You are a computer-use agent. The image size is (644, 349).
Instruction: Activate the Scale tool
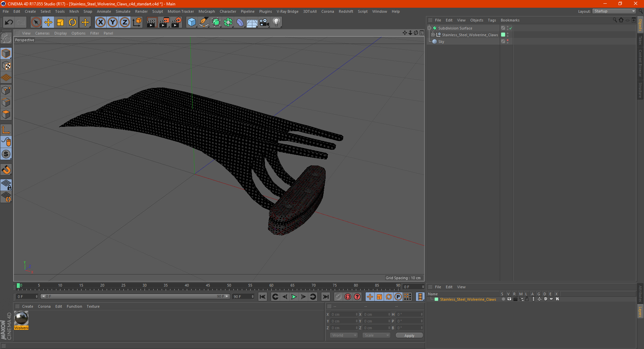point(60,22)
